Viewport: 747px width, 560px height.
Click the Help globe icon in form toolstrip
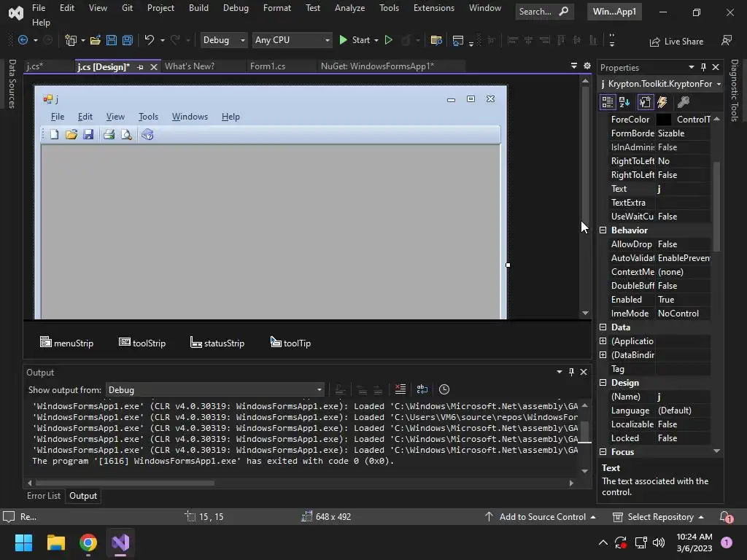(147, 135)
